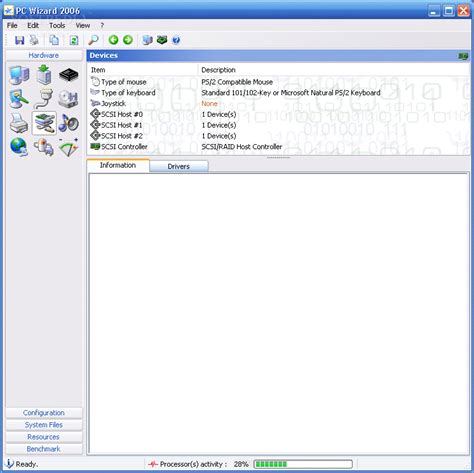
Task: Click the 'SCSI Host #1' item text
Action: [x=122, y=125]
